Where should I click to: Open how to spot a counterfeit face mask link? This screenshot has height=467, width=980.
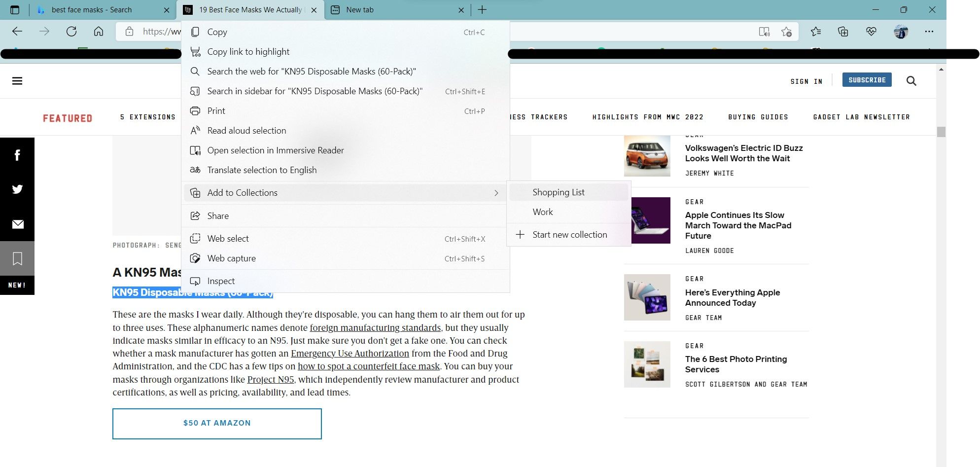pyautogui.click(x=369, y=366)
